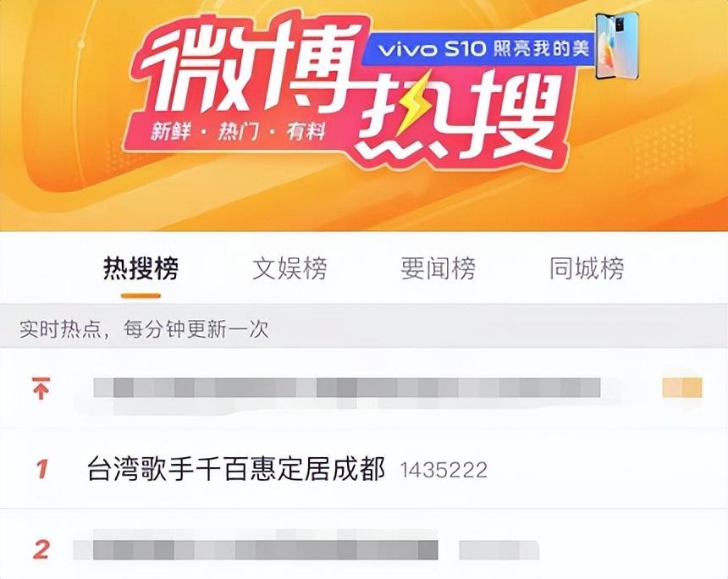
Task: Click the rank number 2 marker
Action: point(41,549)
